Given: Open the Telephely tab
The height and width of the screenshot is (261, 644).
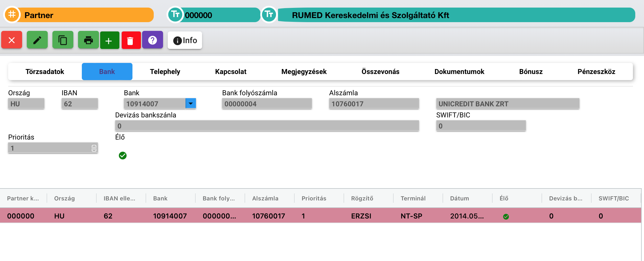Looking at the screenshot, I should [x=165, y=72].
